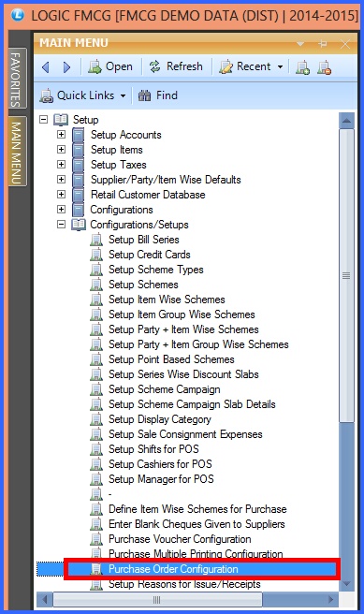Click the Setup Scheme Campaign item icon
The image size is (364, 614).
96,389
